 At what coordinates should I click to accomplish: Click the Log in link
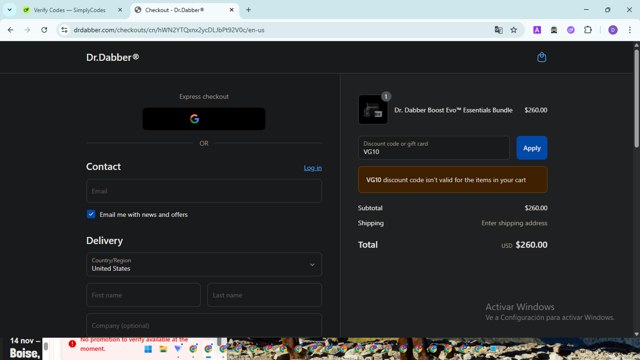313,168
